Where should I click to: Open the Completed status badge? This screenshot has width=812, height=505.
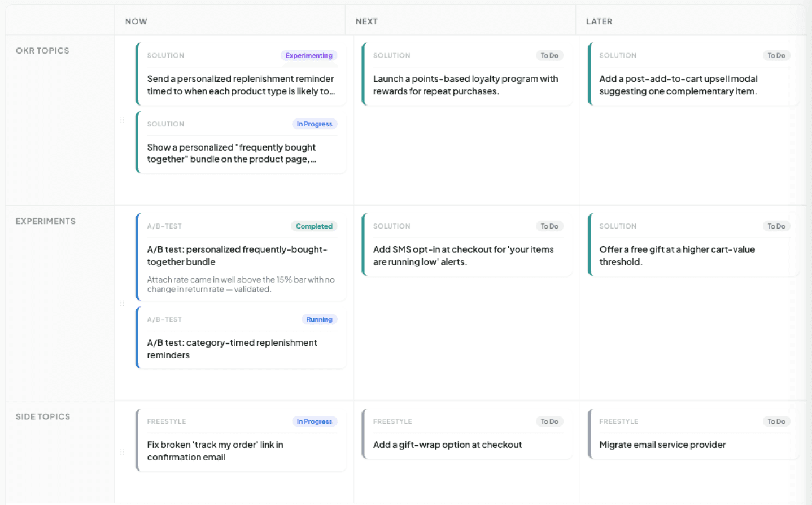pos(314,226)
